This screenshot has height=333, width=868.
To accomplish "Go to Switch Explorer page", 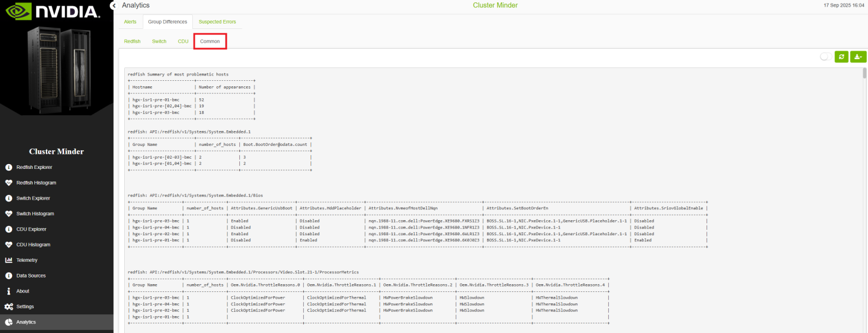I will click(x=33, y=198).
